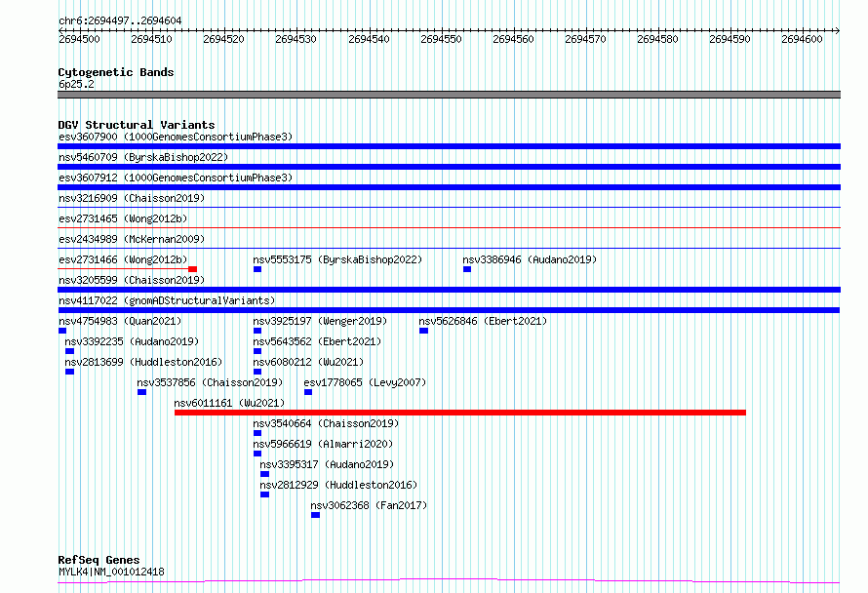Click ruler position 2694580
This screenshot has width=868, height=593.
657,39
